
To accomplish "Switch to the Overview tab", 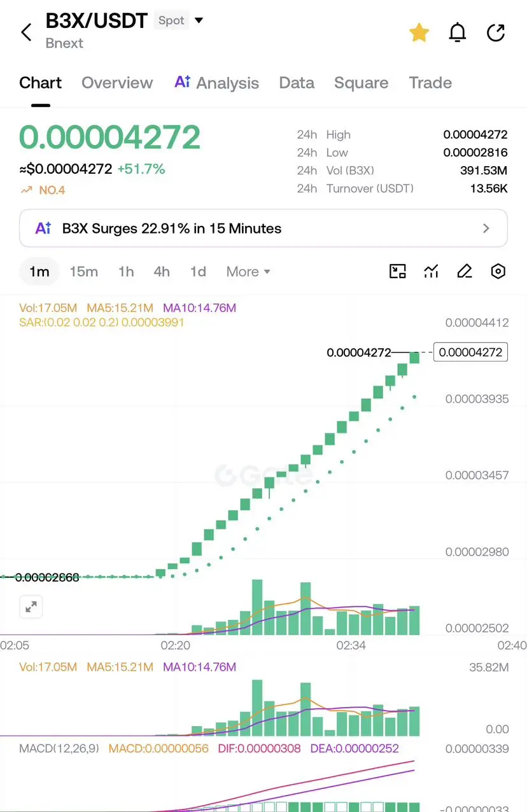I will coord(117,83).
